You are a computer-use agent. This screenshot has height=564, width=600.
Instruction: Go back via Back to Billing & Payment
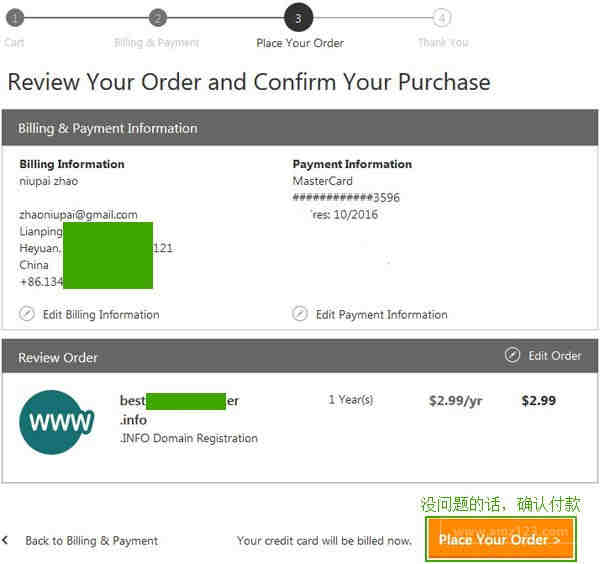pyautogui.click(x=91, y=541)
